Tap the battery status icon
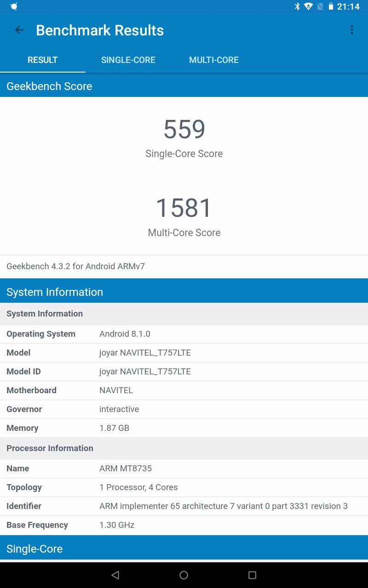The height and width of the screenshot is (588, 368). (x=331, y=6)
